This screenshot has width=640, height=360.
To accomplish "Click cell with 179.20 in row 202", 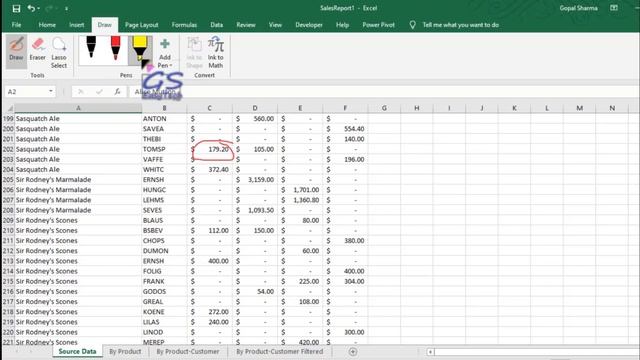I will (x=209, y=149).
